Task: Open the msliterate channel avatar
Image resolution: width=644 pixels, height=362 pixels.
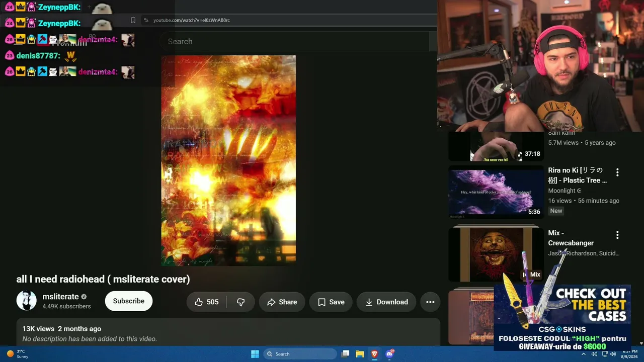Action: pos(27,301)
